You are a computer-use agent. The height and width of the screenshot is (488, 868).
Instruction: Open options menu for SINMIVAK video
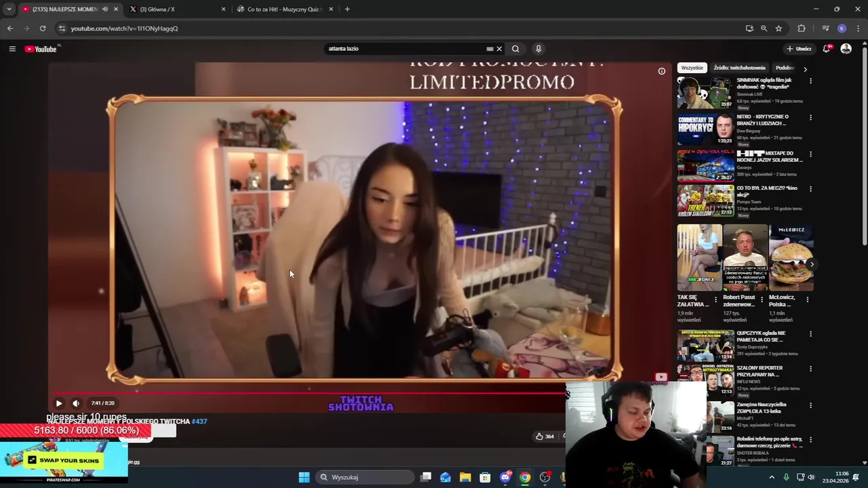pyautogui.click(x=810, y=81)
